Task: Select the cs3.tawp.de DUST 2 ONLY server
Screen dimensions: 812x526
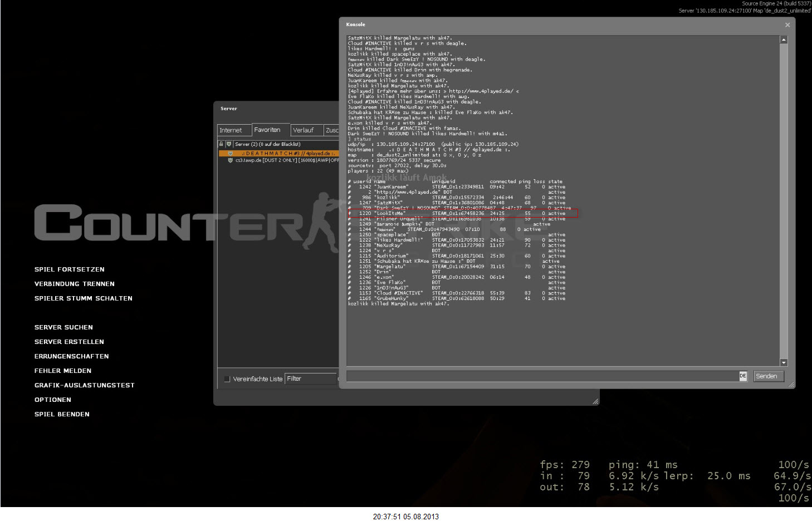Action: (278, 160)
